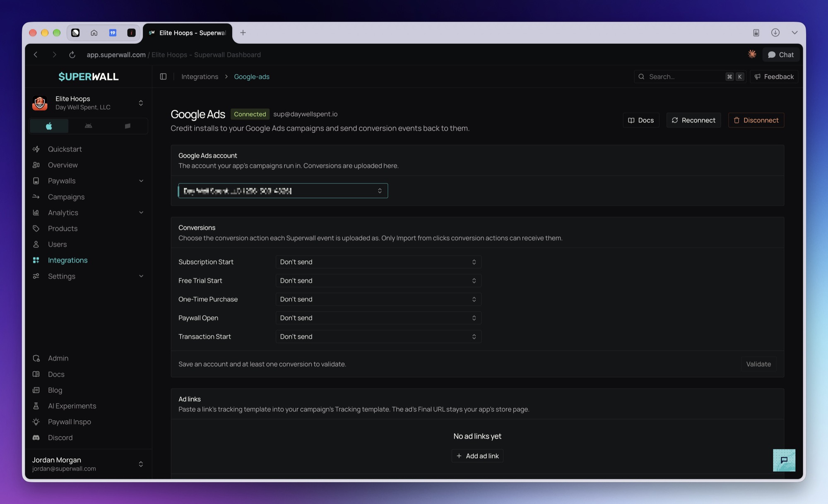Viewport: 828px width, 504px height.
Task: Open the Google Ads account dropdown
Action: 283,191
